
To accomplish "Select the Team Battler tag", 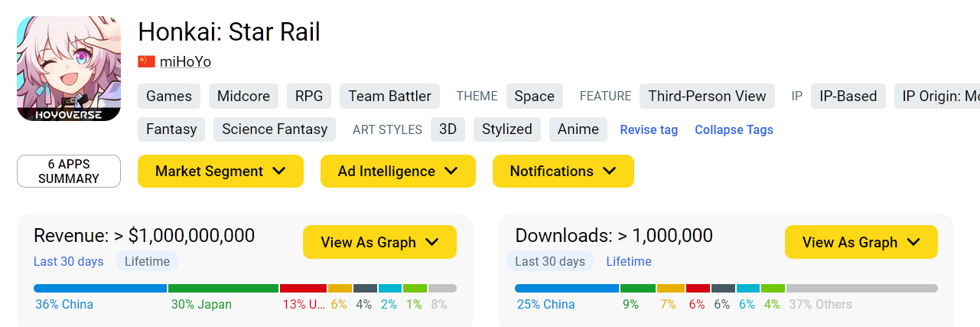I will click(x=389, y=96).
